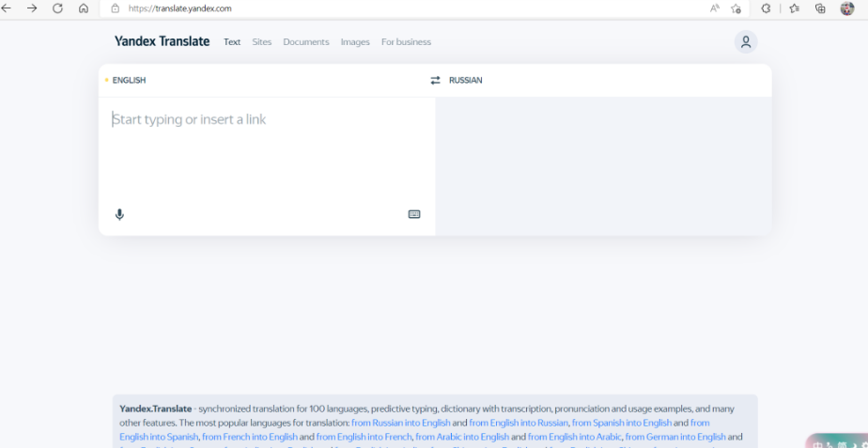The width and height of the screenshot is (868, 448).
Task: Start voice input with the microphone icon
Action: click(x=119, y=214)
